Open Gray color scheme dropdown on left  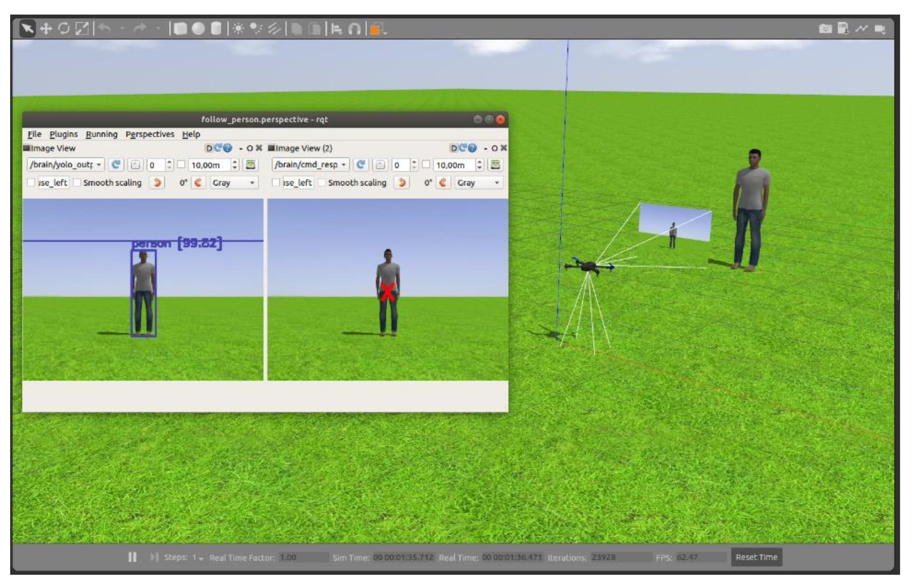(234, 183)
